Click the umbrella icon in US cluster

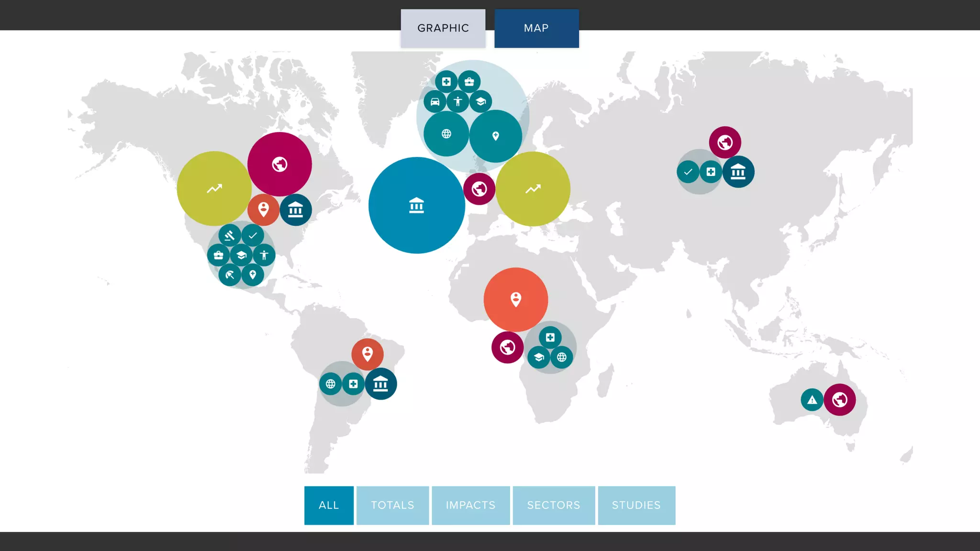click(x=230, y=275)
